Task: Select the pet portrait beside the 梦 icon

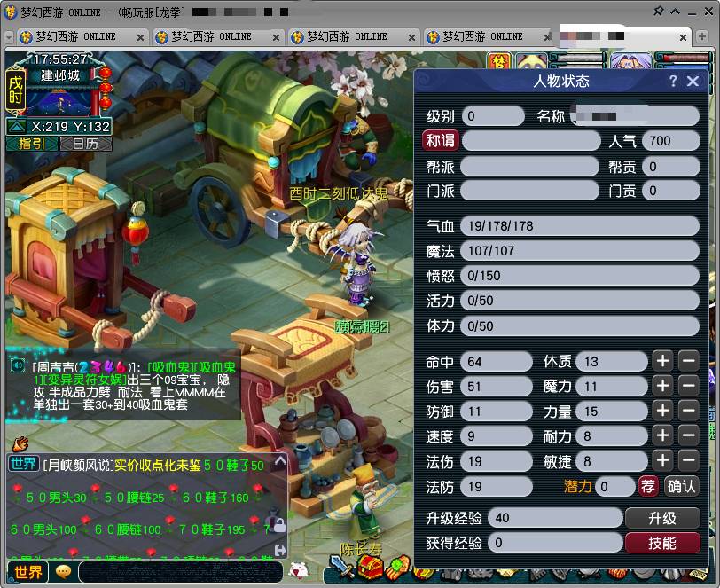Action: click(x=531, y=60)
